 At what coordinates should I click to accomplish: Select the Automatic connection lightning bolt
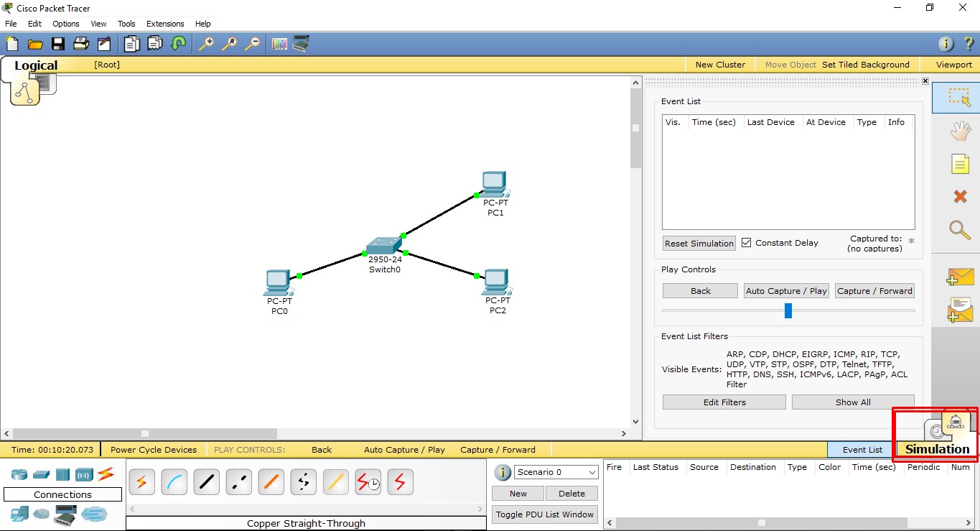point(141,481)
